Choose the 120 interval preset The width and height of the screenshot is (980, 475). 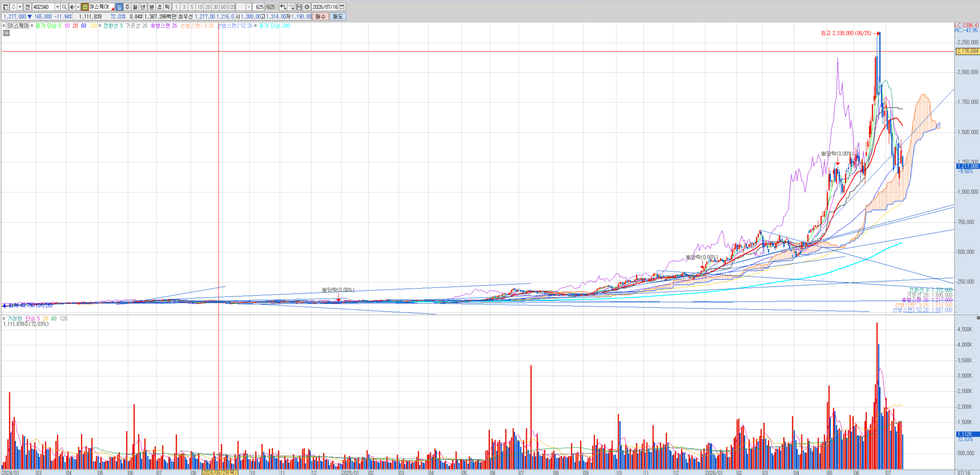tap(232, 7)
